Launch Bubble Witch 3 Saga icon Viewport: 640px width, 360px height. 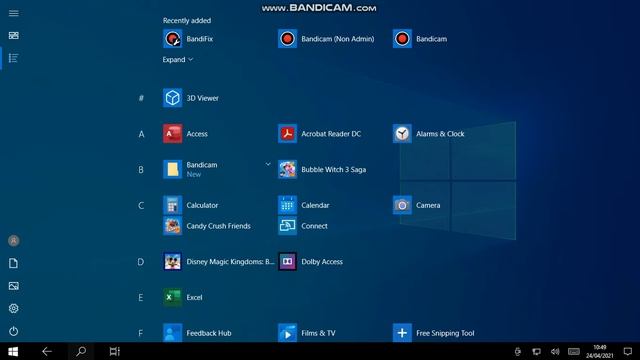point(287,169)
